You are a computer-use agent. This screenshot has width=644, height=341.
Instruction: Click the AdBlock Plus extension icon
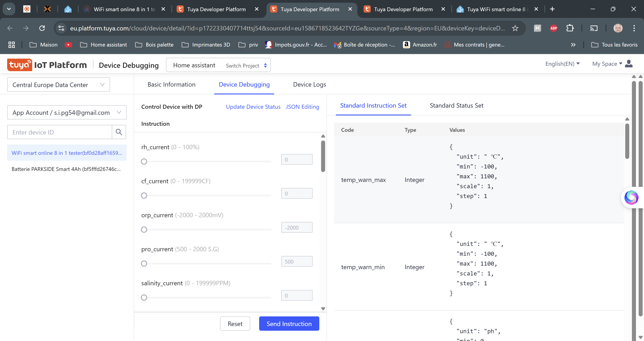tap(553, 28)
